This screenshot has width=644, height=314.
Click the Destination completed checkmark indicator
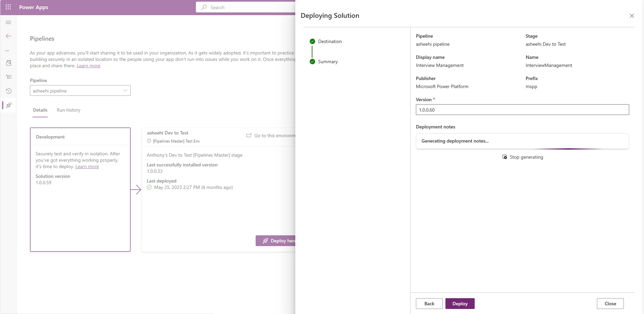(x=312, y=41)
